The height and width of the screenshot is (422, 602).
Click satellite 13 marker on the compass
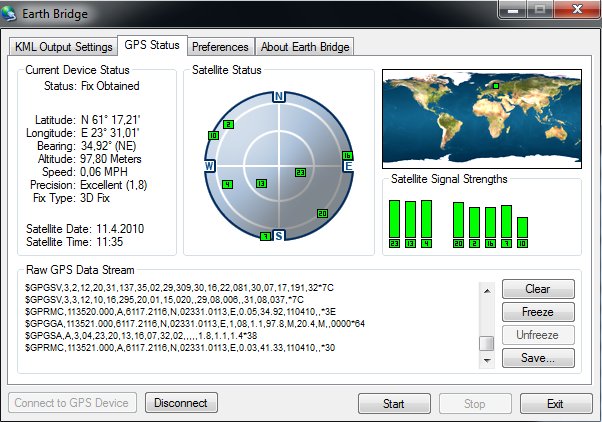[261, 184]
